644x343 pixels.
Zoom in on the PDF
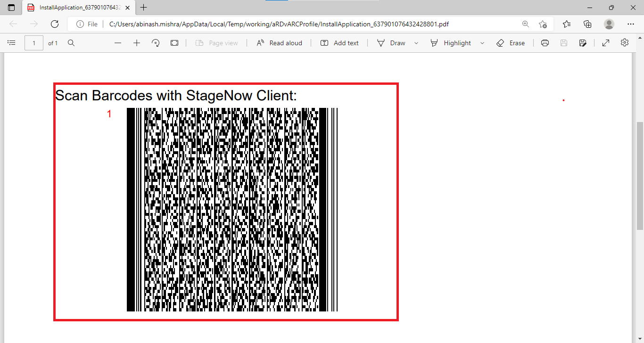(x=137, y=43)
